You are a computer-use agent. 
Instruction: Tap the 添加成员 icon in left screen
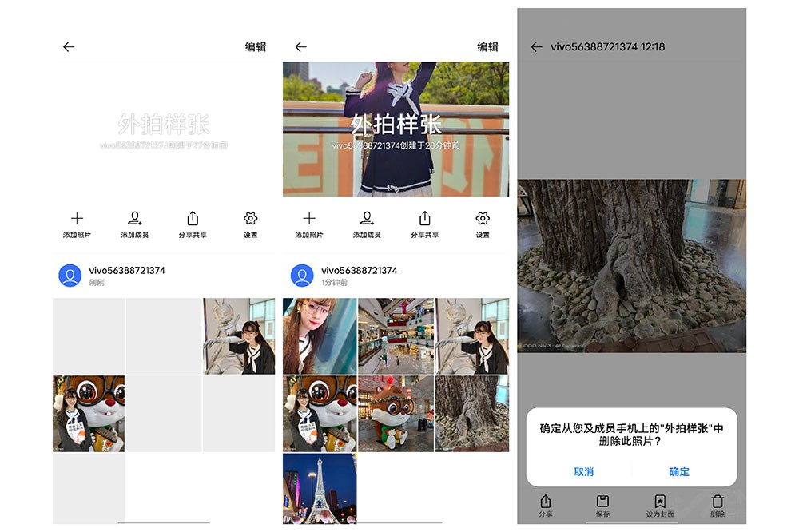(x=134, y=219)
